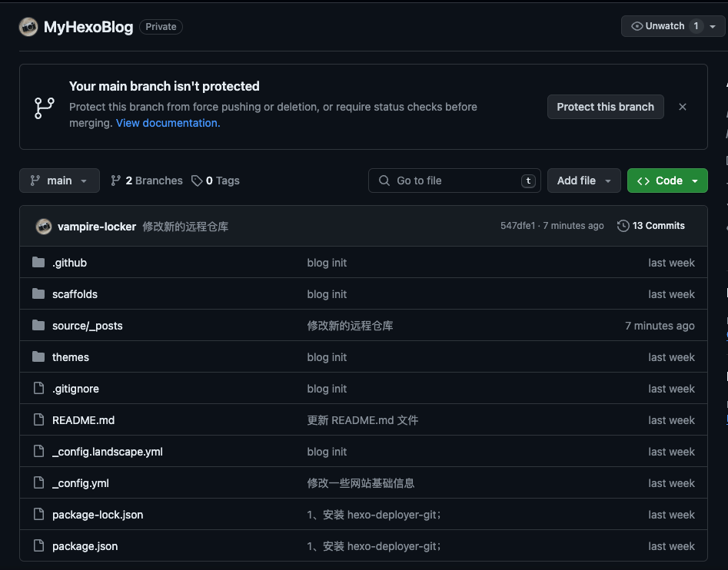Open the vampire-locker user profile link
The height and width of the screenshot is (570, 728).
(97, 227)
